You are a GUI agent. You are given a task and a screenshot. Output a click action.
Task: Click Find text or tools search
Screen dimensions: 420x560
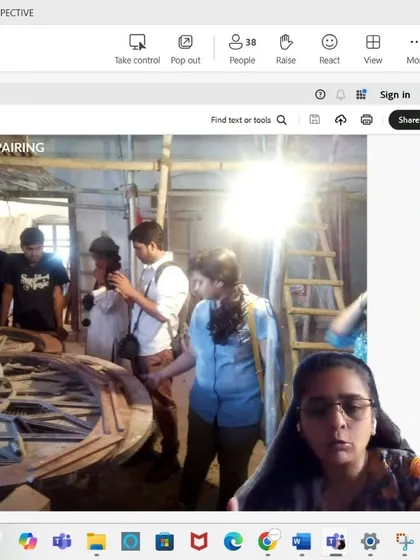coord(249,120)
